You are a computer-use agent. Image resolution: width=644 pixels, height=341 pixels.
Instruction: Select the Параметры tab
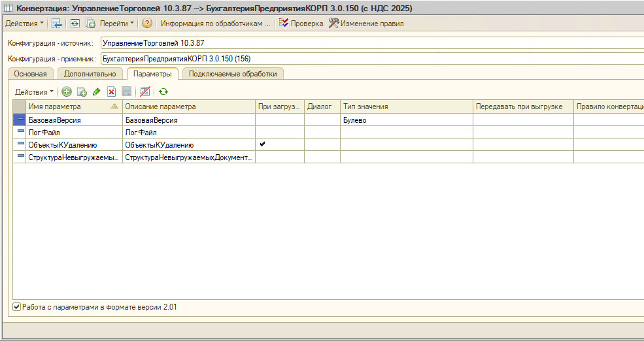(152, 74)
